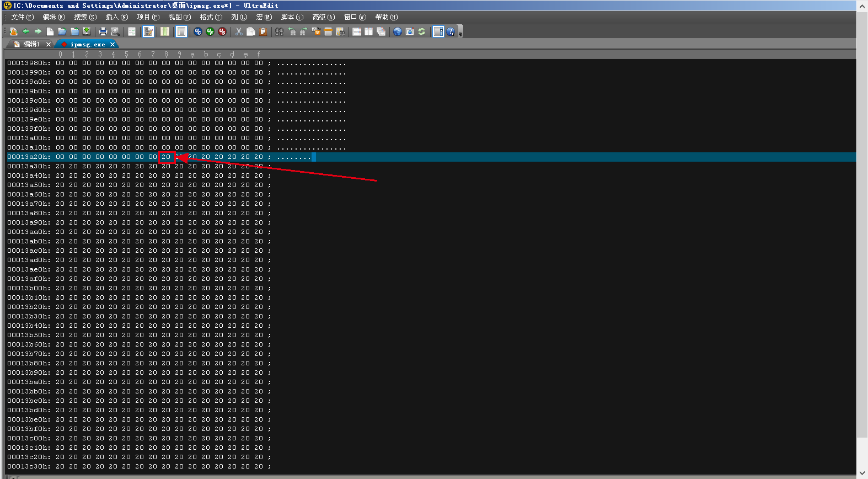Open Replace dialog icon
The image size is (868, 479).
pos(315,31)
